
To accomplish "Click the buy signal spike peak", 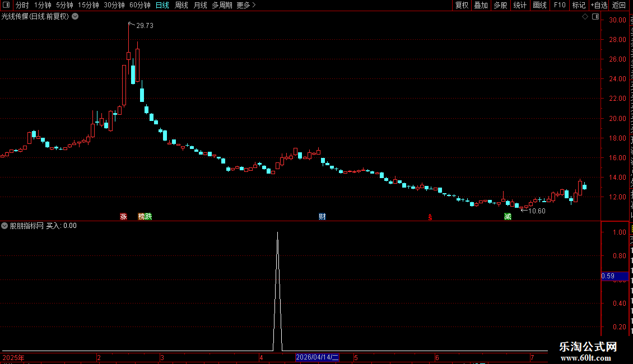I will tap(277, 234).
